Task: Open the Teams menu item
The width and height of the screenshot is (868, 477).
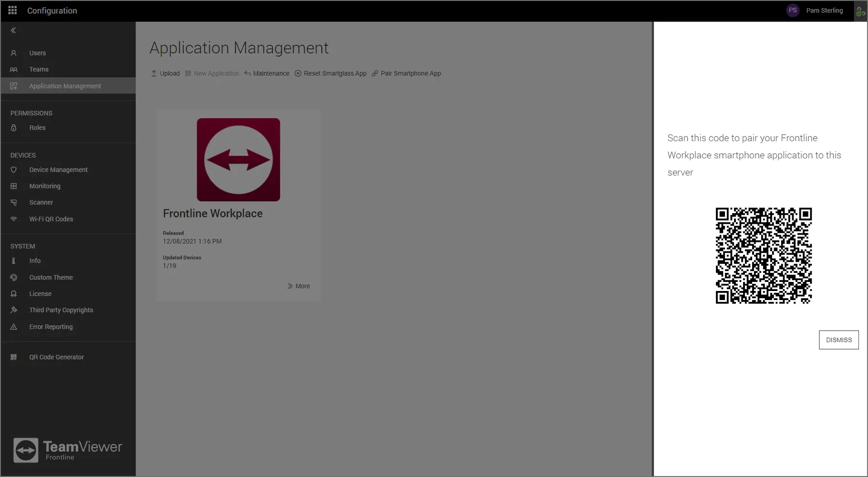Action: click(68, 70)
